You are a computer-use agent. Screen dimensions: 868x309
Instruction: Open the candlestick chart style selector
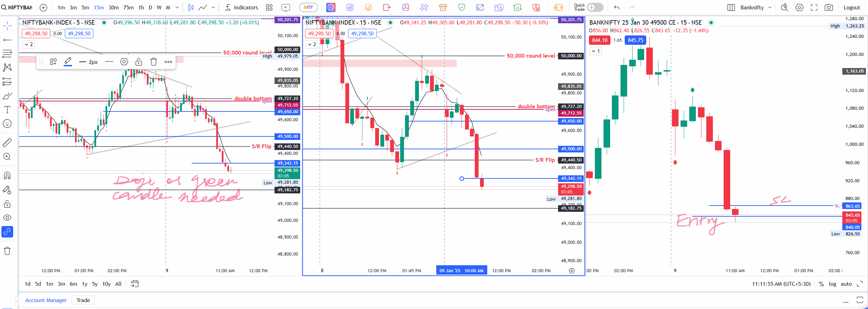191,8
